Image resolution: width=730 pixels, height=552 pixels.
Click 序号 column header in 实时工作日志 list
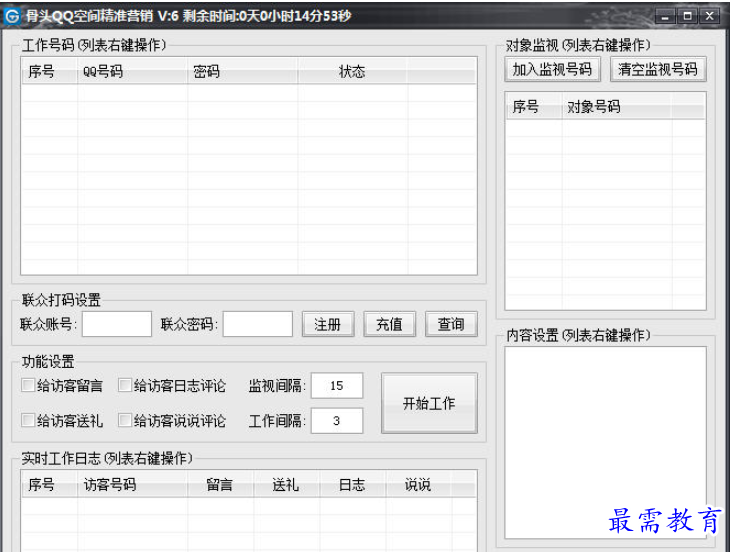click(x=49, y=485)
